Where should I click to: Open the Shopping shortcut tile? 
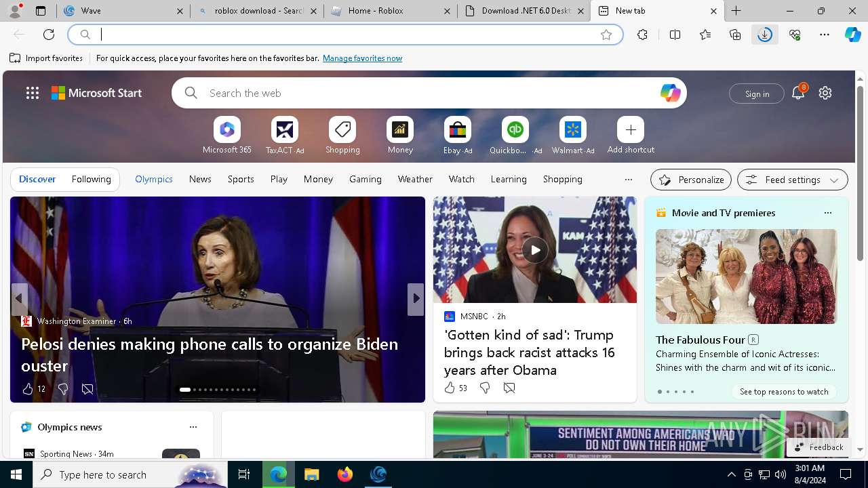(342, 136)
